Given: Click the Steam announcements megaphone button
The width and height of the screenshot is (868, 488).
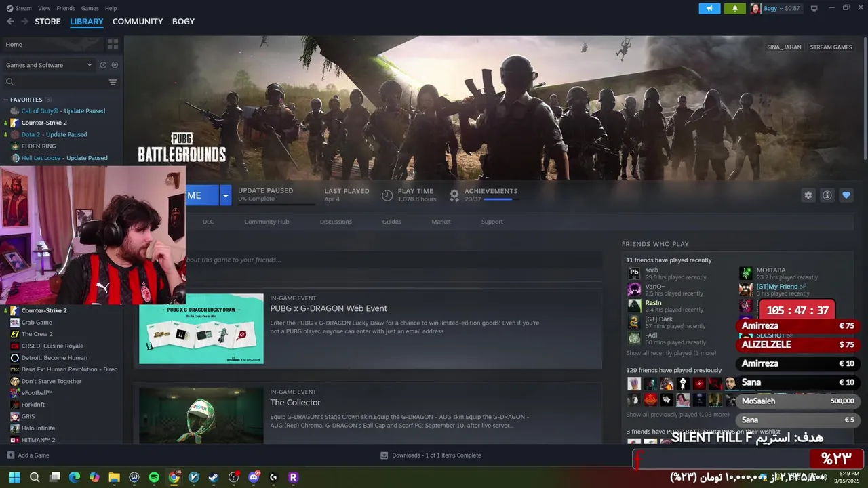Looking at the screenshot, I should (709, 8).
